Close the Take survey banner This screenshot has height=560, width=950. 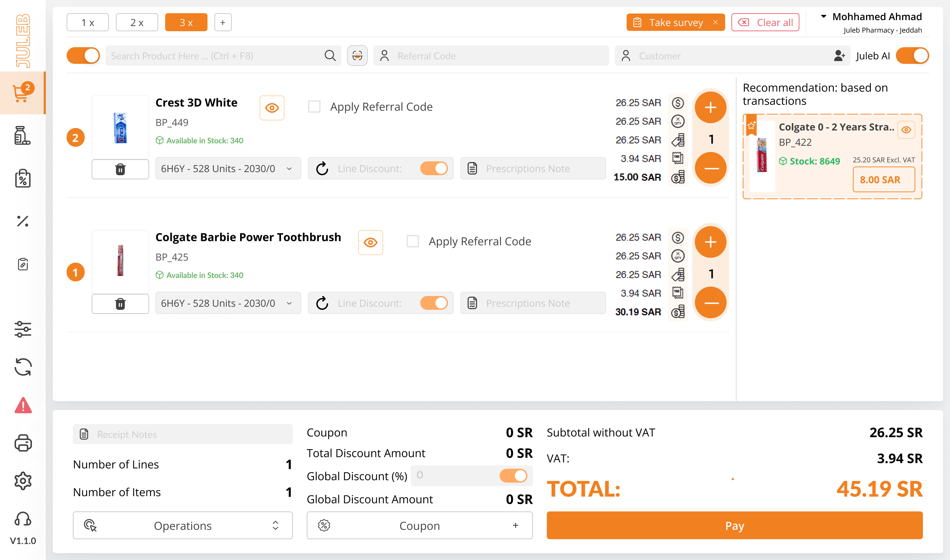click(715, 22)
